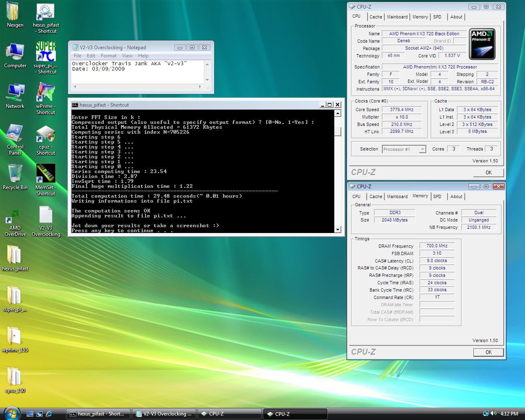The height and width of the screenshot is (420, 525).
Task: Switch to Cache tab in upper CPU-Z
Action: (376, 17)
